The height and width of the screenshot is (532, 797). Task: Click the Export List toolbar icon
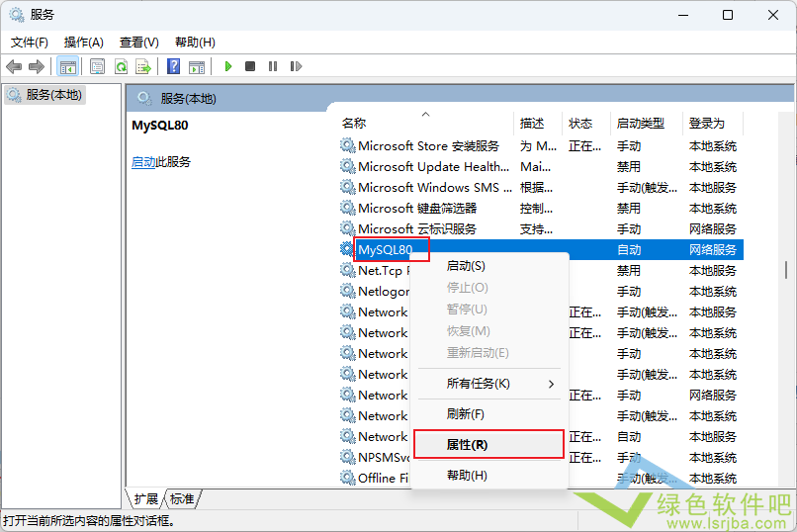click(x=143, y=66)
